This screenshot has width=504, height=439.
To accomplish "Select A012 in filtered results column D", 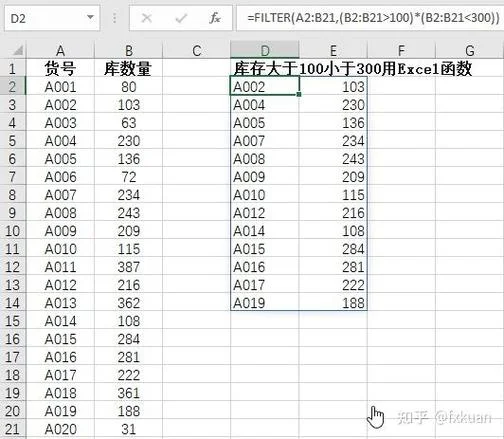I will [x=265, y=213].
